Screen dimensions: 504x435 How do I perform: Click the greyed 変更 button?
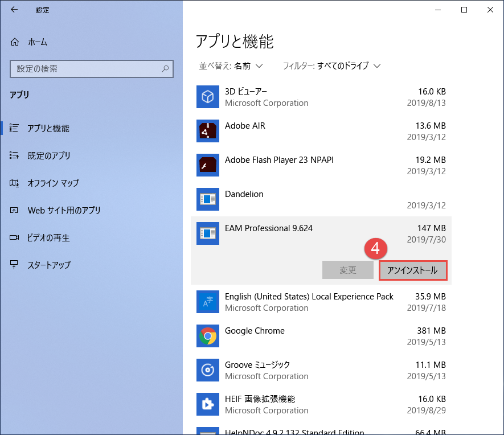pos(348,270)
